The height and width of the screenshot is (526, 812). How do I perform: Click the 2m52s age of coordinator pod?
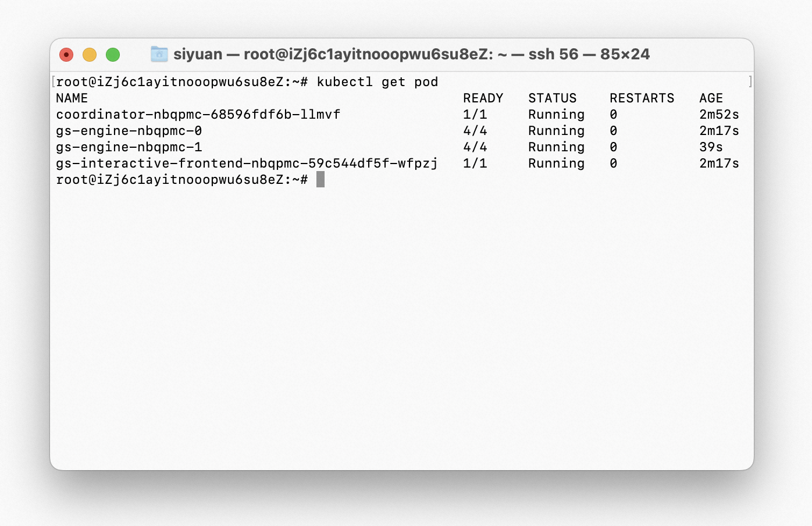(719, 115)
